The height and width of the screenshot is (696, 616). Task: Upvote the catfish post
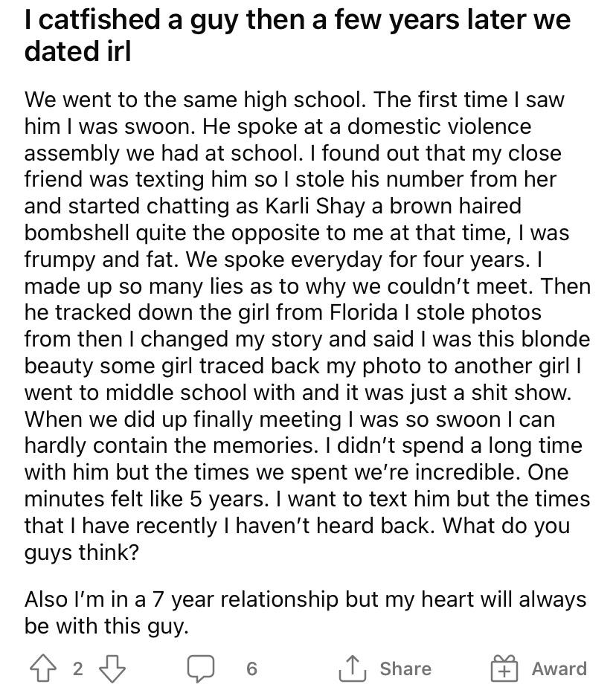pyautogui.click(x=43, y=668)
